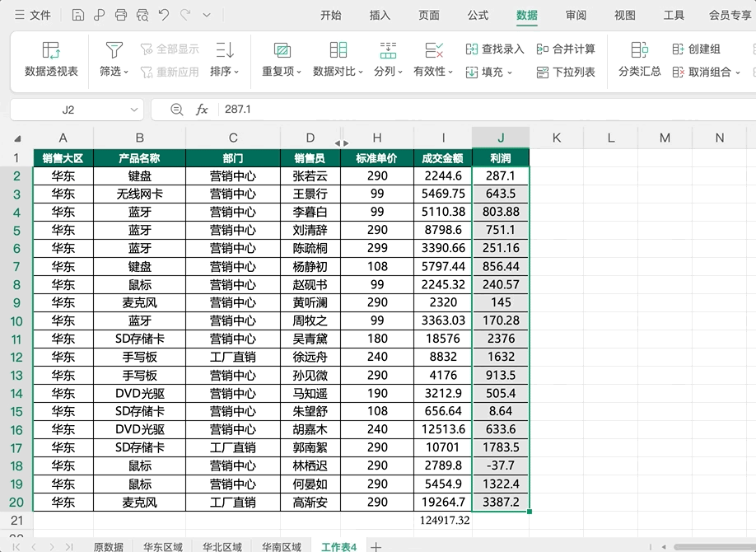
Task: Click the 筛选 filter funnel icon
Action: tap(114, 50)
